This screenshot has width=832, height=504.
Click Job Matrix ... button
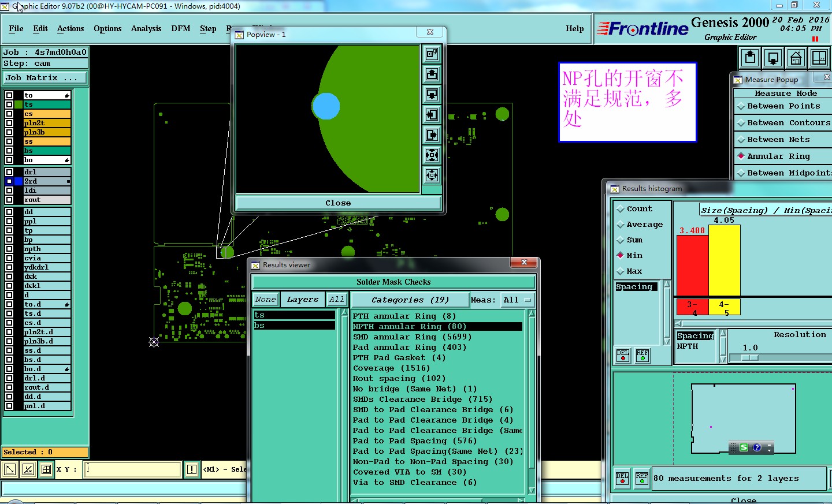click(45, 78)
